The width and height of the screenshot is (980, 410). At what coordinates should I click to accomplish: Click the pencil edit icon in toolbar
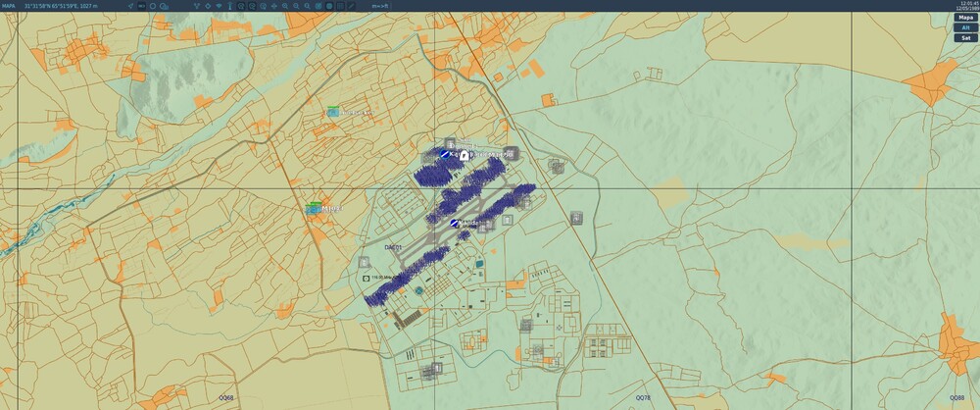click(351, 6)
